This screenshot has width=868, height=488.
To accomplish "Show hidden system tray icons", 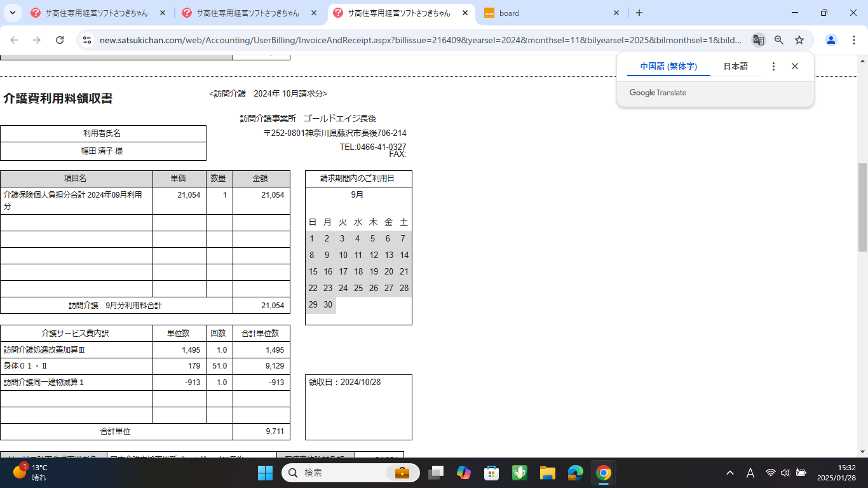I will (x=730, y=473).
